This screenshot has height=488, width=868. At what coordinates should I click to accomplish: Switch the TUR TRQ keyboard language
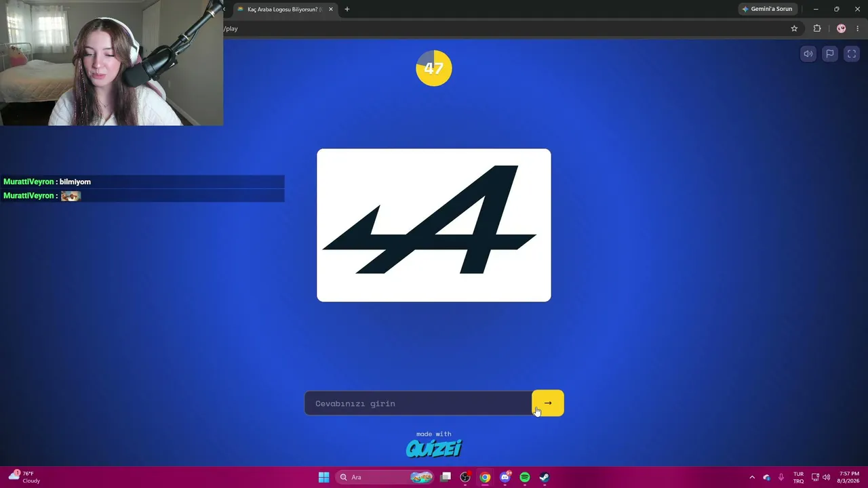pyautogui.click(x=798, y=477)
